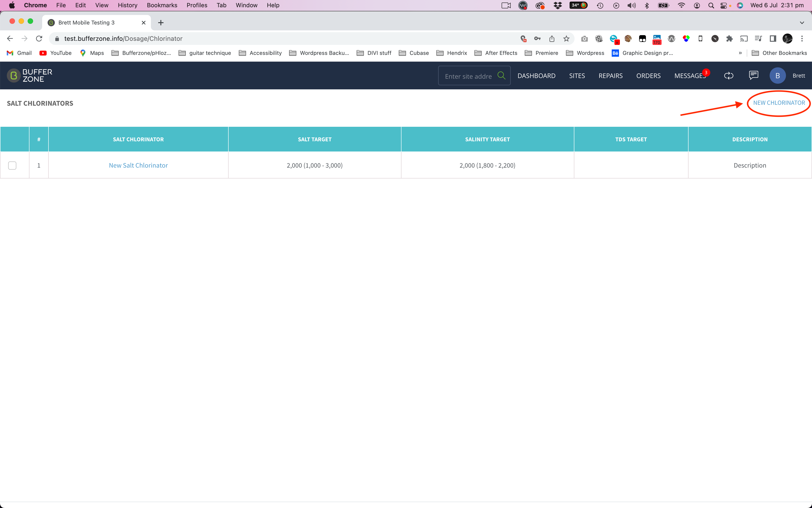Open the Extensions puzzle piece icon

[x=730, y=39]
